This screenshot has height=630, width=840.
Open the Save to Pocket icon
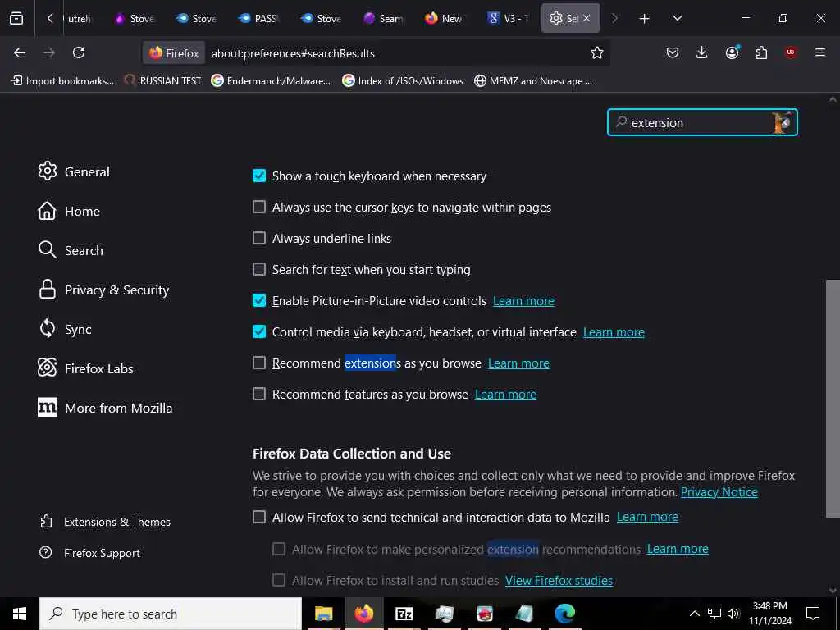click(x=673, y=52)
